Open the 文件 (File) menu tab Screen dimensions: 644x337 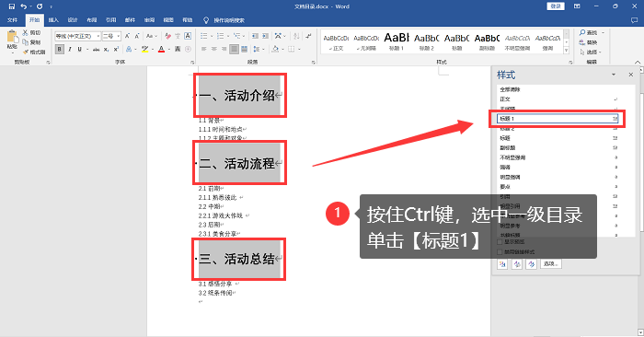[12, 19]
